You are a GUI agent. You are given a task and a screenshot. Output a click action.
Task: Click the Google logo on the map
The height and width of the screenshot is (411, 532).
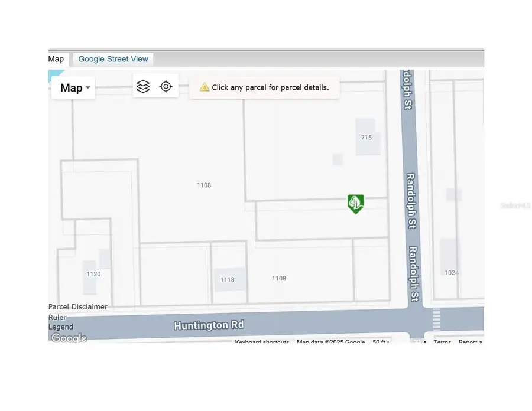[x=67, y=338]
